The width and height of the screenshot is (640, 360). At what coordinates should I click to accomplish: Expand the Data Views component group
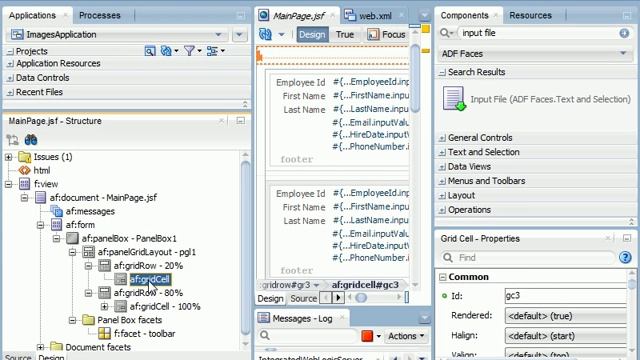(442, 167)
